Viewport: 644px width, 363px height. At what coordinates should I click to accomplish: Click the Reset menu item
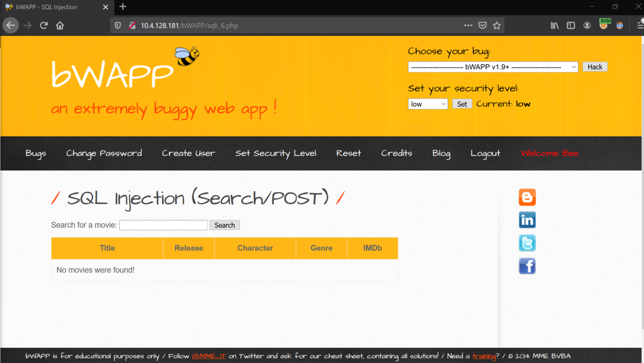click(349, 153)
